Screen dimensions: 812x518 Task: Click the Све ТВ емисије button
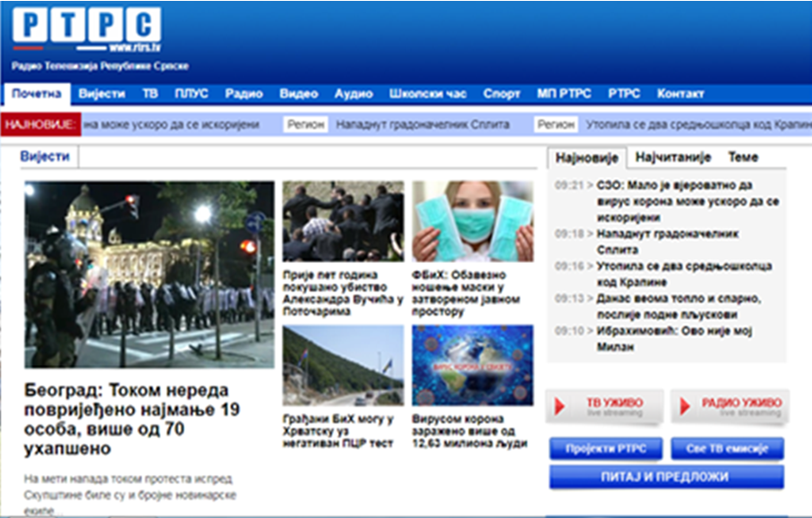point(727,448)
